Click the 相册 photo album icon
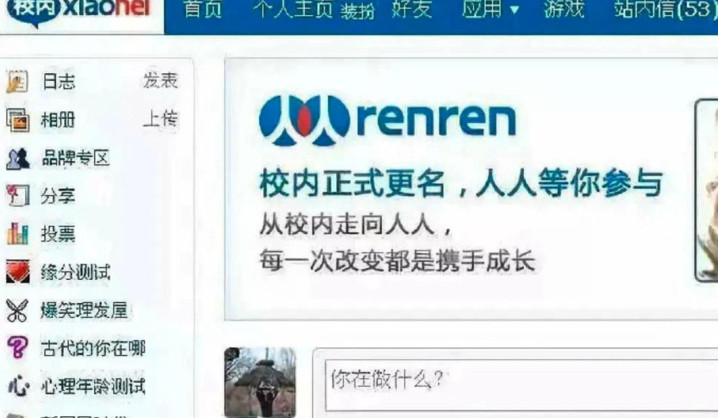The image size is (718, 418). 18,120
